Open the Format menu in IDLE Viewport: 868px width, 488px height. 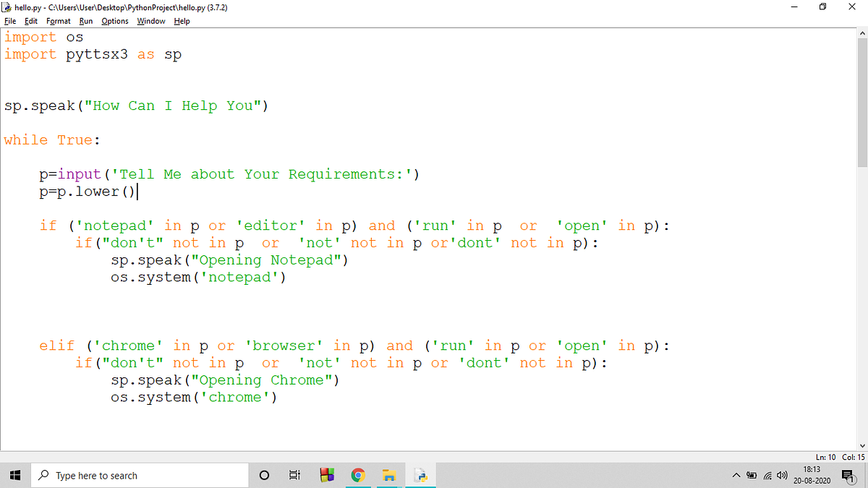point(58,21)
